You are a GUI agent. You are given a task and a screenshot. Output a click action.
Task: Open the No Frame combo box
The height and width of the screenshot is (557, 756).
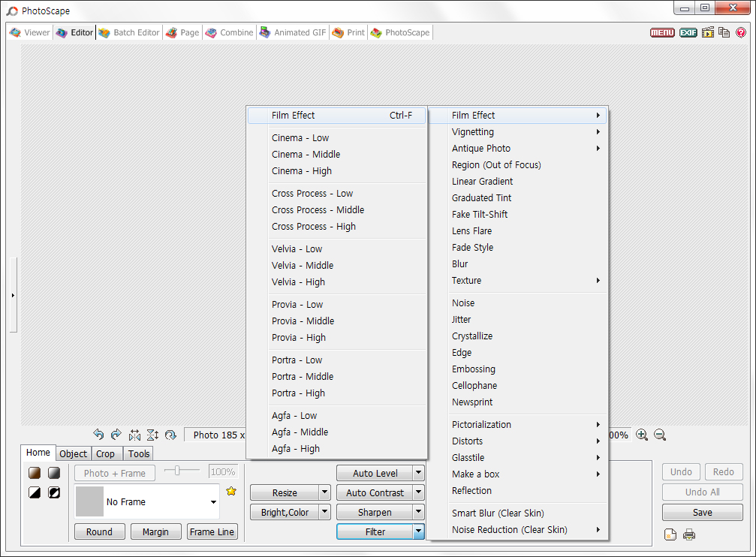(x=147, y=501)
